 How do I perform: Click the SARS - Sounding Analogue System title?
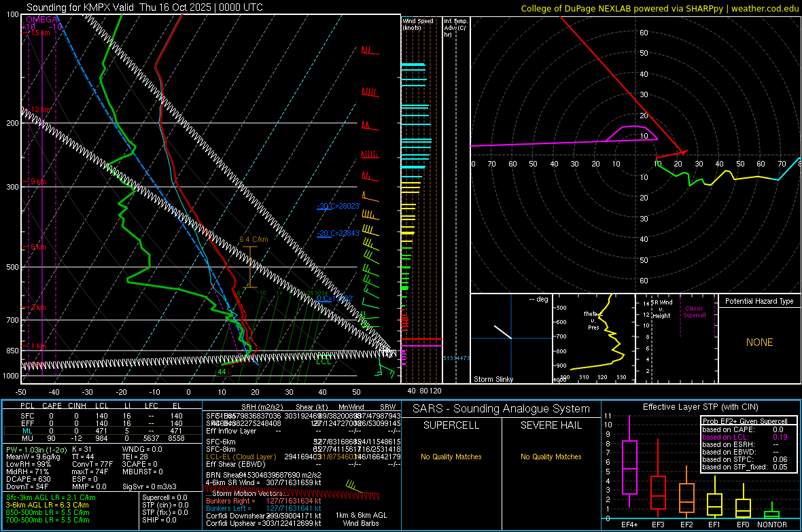point(502,408)
